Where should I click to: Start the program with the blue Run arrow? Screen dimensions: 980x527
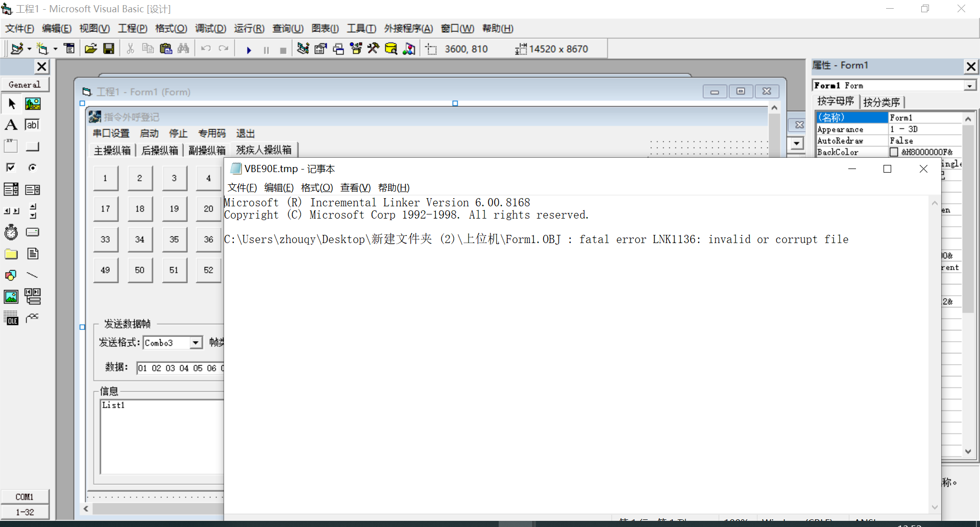[249, 50]
